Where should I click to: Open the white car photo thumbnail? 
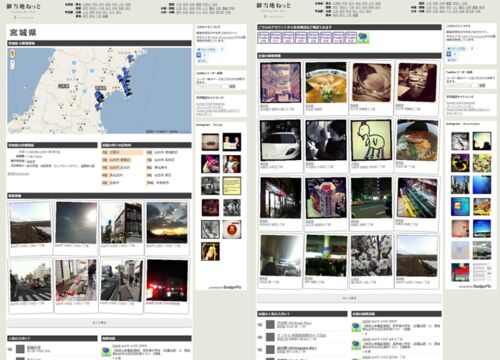280,140
